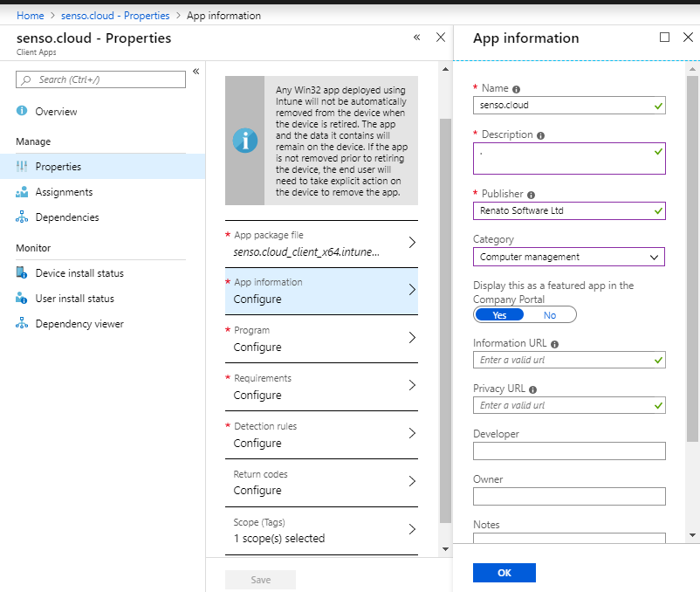Viewport: 700px width, 592px height.
Task: Open Requirements configuration section
Action: (321, 387)
